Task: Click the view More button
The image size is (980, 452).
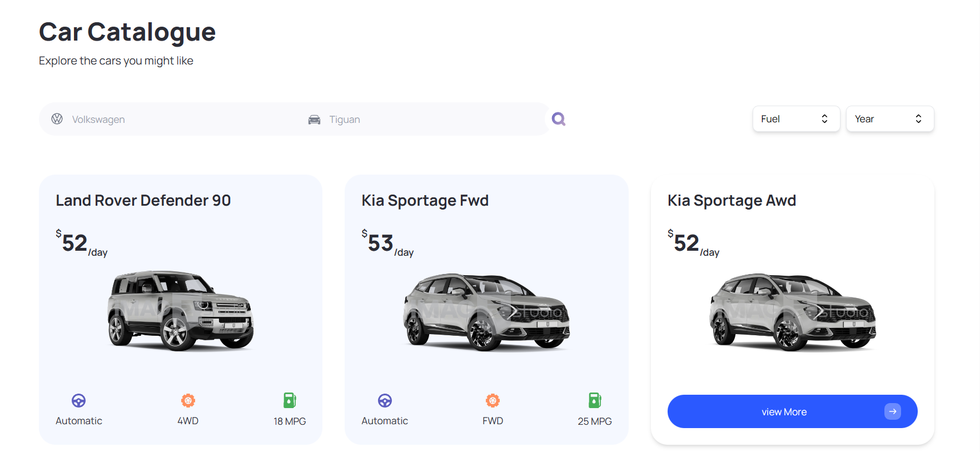Action: point(784,411)
